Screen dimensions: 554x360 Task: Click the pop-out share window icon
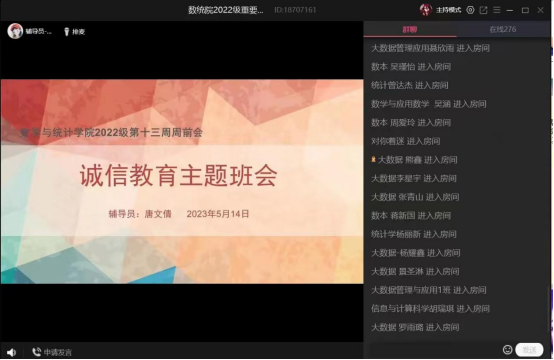[483, 10]
